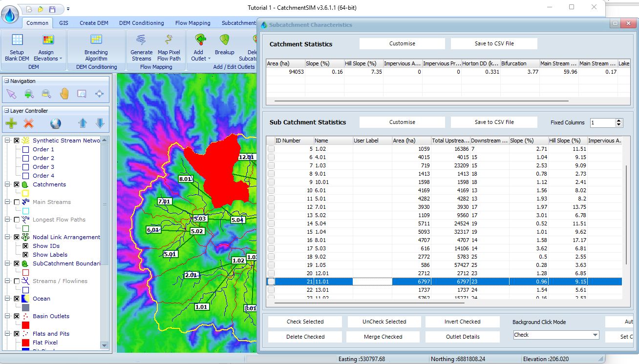Click the Breakup subcatchment icon
639x364 pixels.
[224, 40]
